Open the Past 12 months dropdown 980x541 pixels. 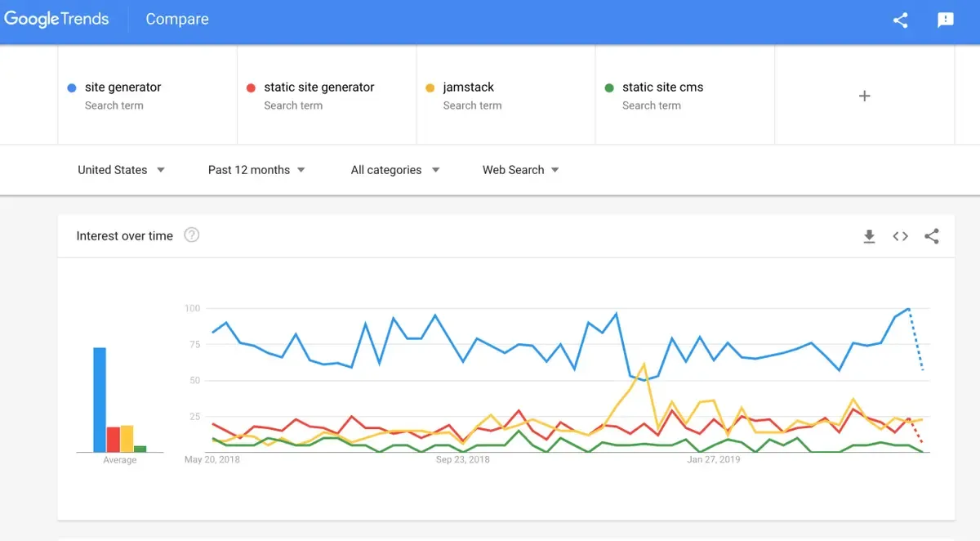pos(257,170)
